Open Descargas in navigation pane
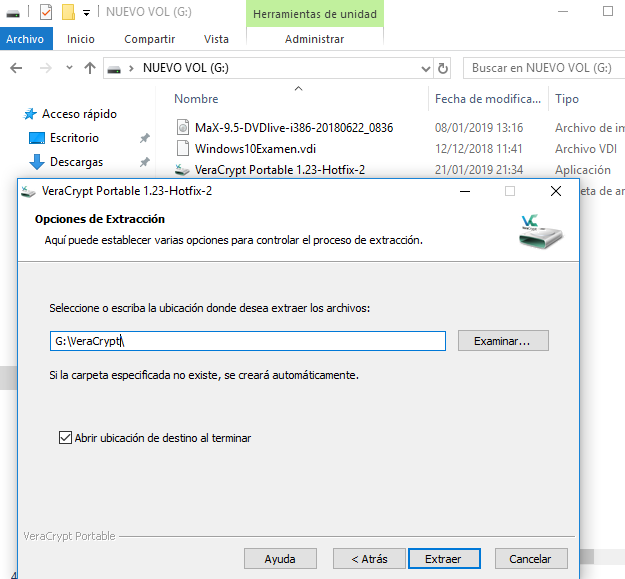Viewport: 625px width, 579px height. point(77,162)
